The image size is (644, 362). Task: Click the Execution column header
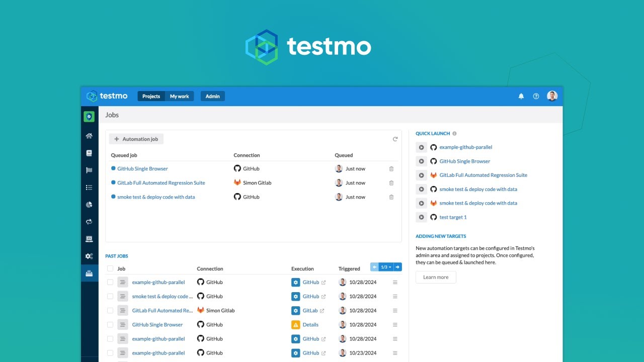click(x=302, y=269)
